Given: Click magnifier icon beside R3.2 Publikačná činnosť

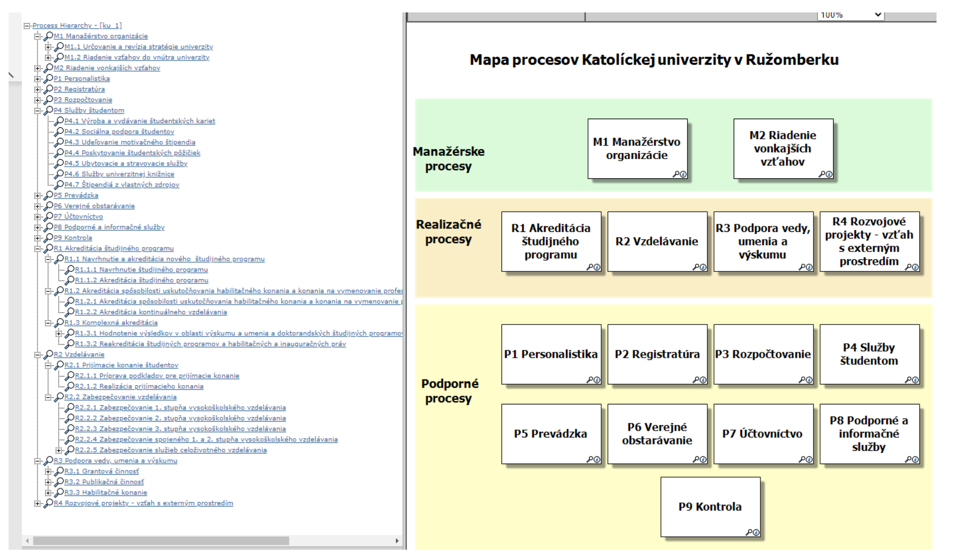Looking at the screenshot, I should tap(59, 482).
